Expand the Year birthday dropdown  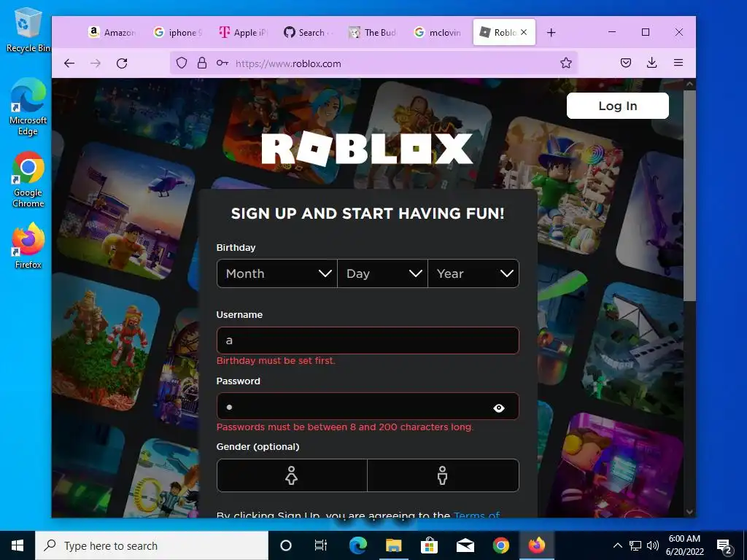[473, 273]
